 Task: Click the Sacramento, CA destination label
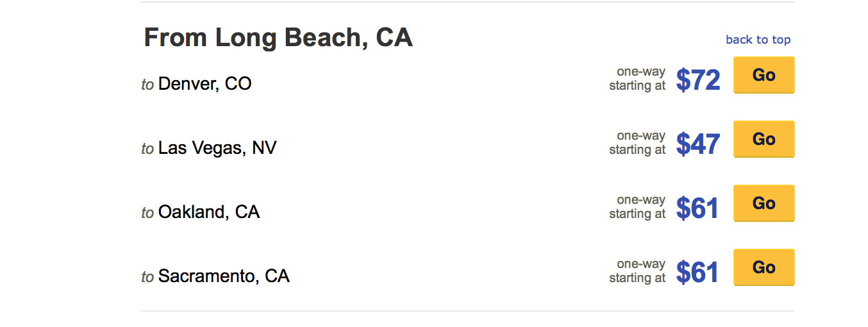coord(224,276)
